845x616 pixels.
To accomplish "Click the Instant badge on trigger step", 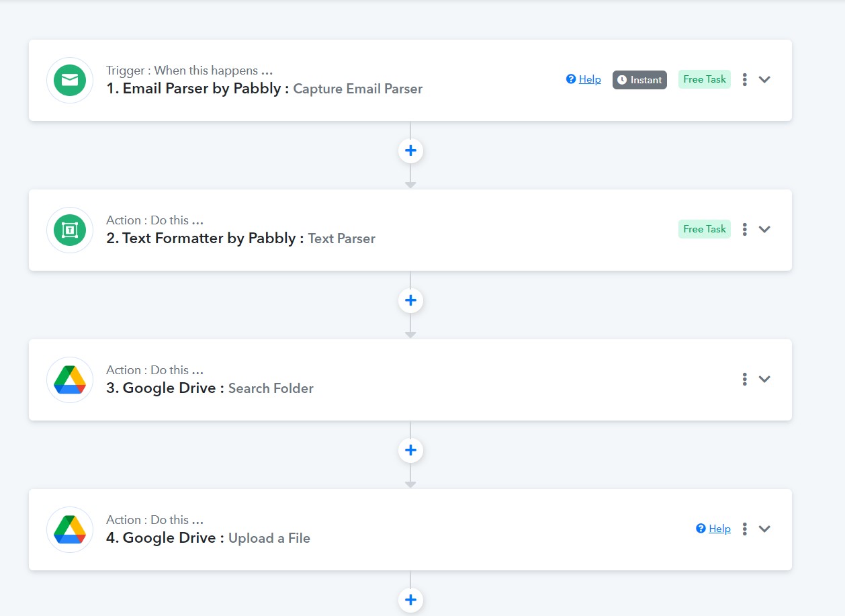I will point(639,80).
